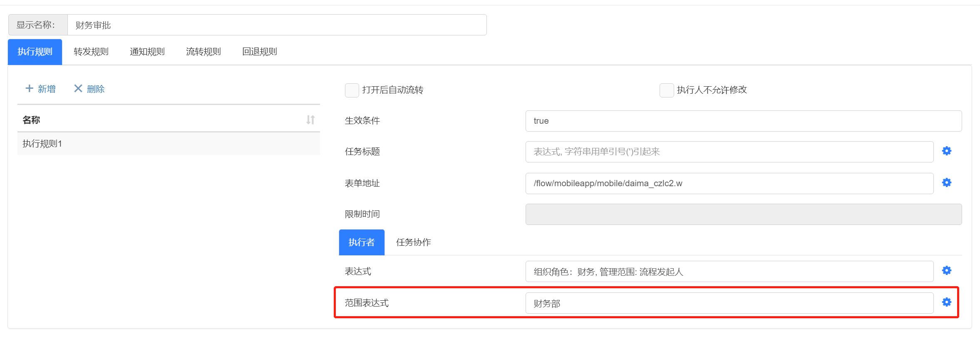Open the 通知规则 tab
980x347 pixels.
coord(147,52)
